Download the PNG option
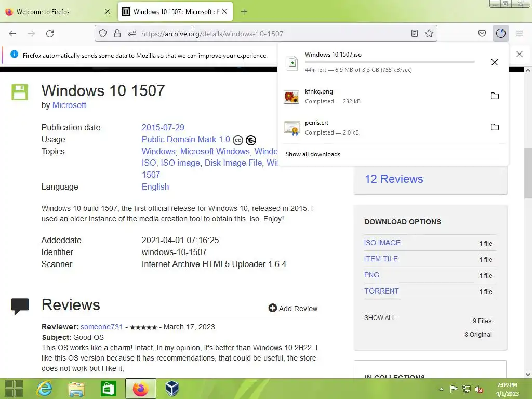532x399 pixels. pos(371,275)
